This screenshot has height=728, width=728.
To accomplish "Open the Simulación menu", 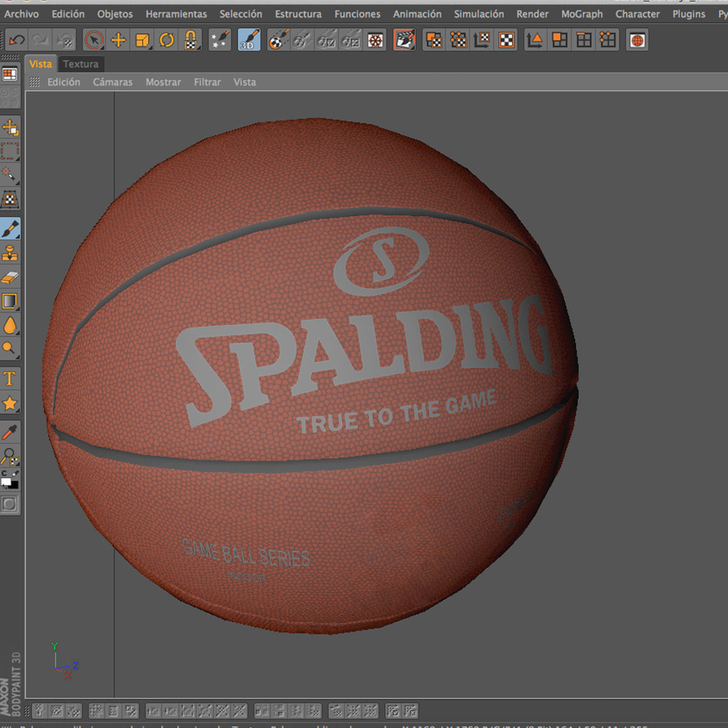I will tap(479, 13).
